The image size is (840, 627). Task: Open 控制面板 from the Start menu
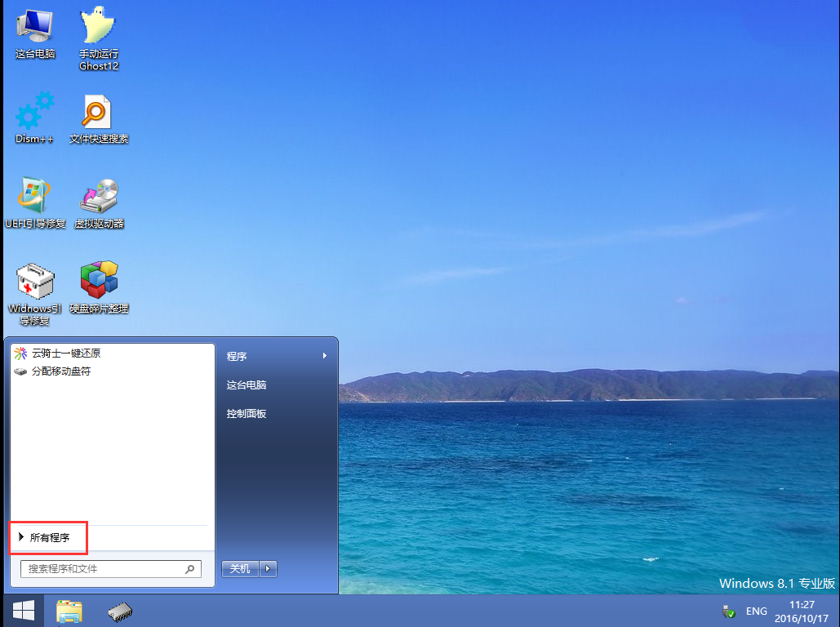pyautogui.click(x=247, y=414)
